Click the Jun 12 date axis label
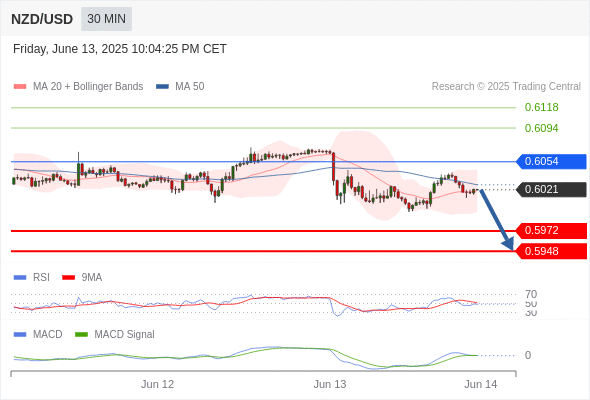 158,385
